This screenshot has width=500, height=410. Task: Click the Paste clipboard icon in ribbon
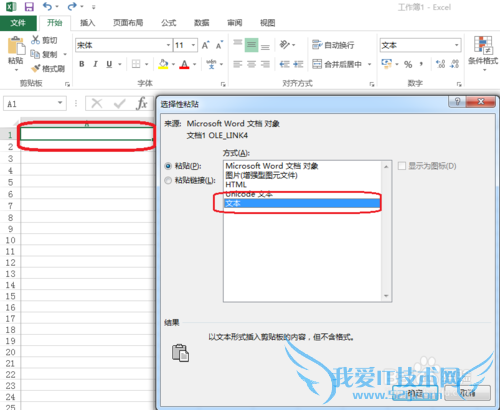(16, 45)
